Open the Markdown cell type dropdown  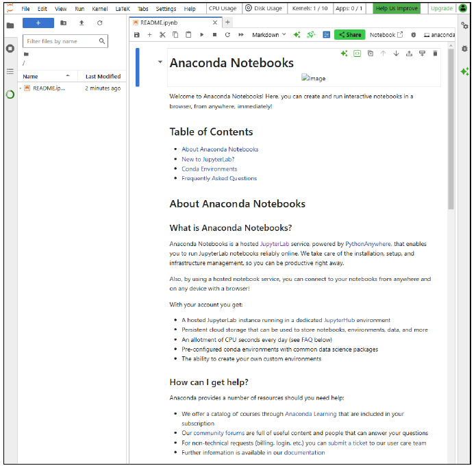[268, 35]
